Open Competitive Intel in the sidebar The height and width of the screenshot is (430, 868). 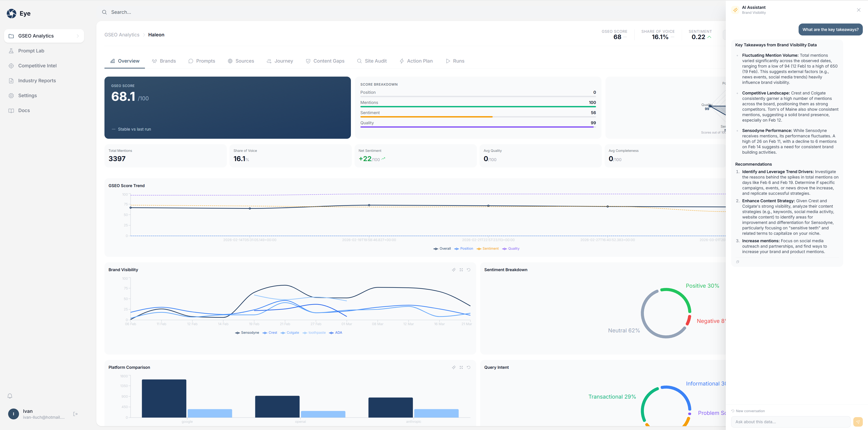37,66
